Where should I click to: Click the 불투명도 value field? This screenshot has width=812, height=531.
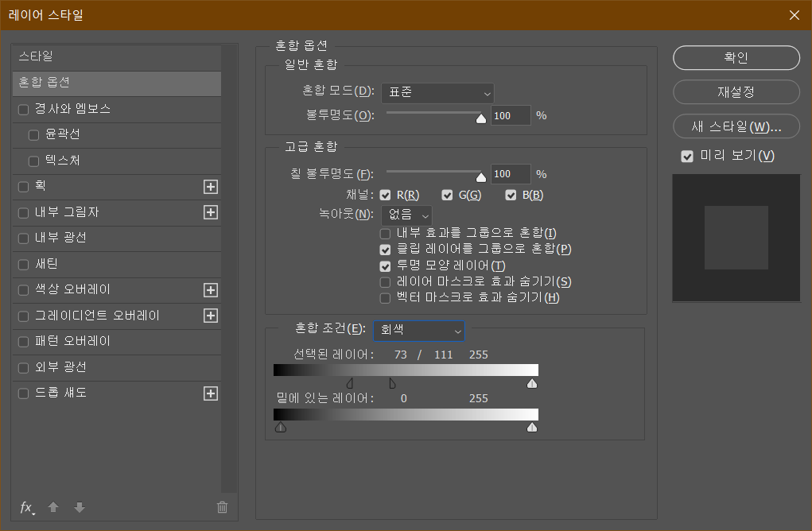[510, 115]
